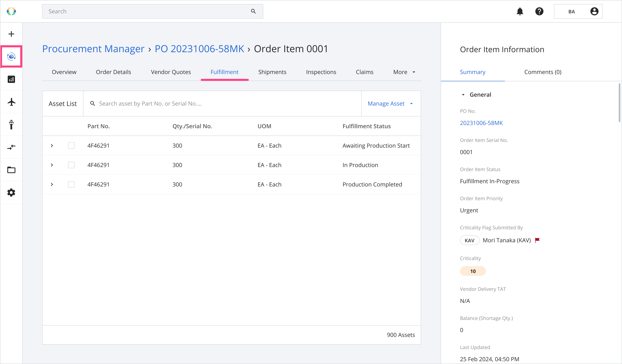This screenshot has width=622, height=364.
Task: Click the Fulfillment Status column header
Action: click(366, 126)
